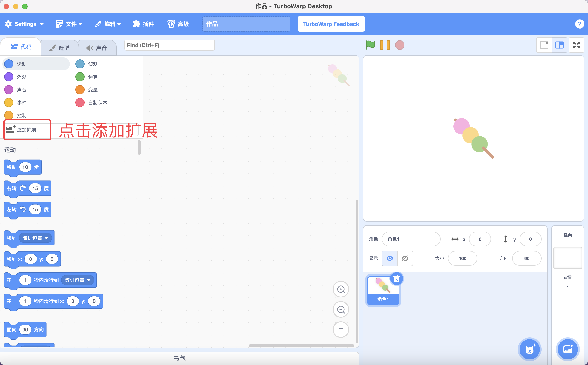Open help via the question mark button
This screenshot has width=588, height=365.
point(580,24)
